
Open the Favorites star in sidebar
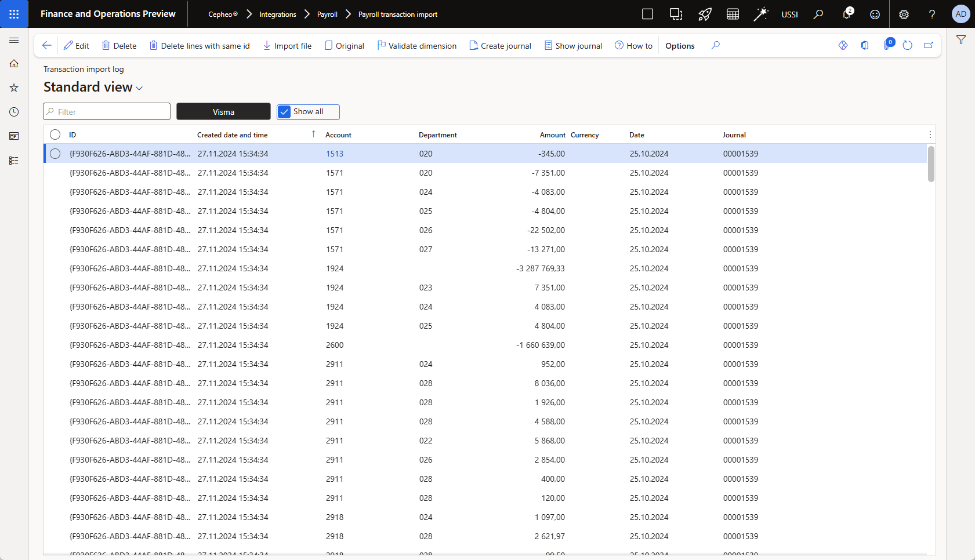coord(14,88)
